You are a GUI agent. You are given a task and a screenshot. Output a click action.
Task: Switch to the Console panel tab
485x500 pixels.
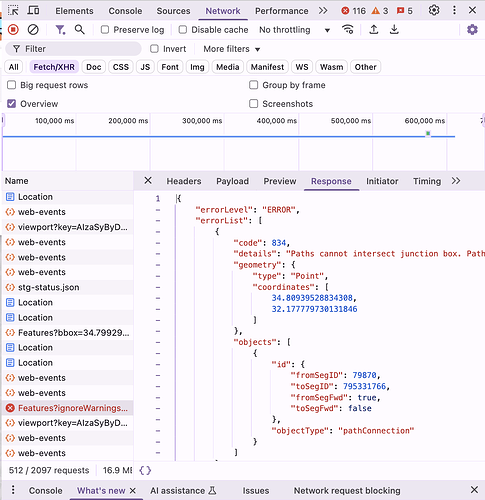click(x=125, y=11)
